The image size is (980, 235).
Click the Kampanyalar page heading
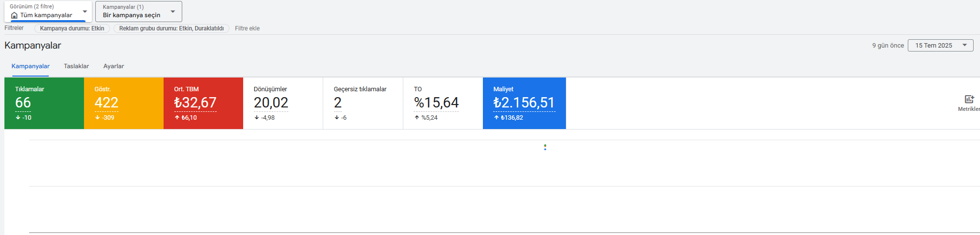click(32, 45)
